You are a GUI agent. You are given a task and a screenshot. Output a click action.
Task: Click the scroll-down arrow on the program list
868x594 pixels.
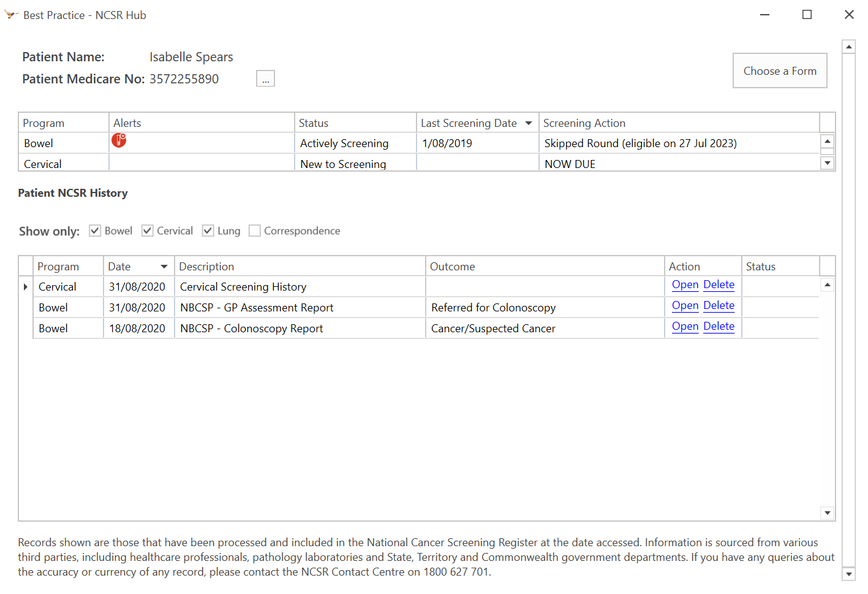pyautogui.click(x=827, y=163)
